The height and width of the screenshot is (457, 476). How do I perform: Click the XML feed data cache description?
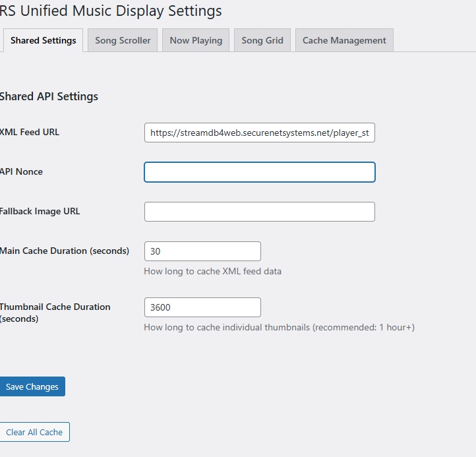212,271
